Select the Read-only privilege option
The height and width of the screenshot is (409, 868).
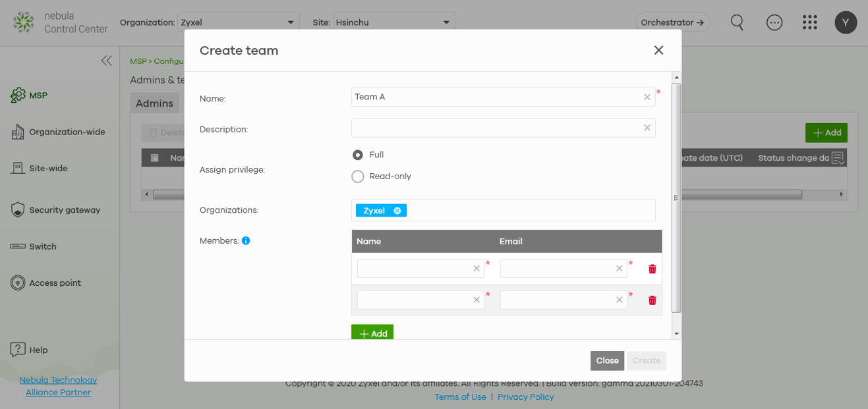tap(358, 177)
